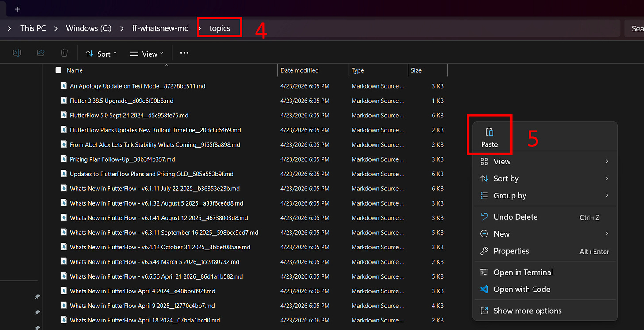Viewport: 644px width, 330px height.
Task: Click the Rename toolbar icon
Action: [17, 53]
